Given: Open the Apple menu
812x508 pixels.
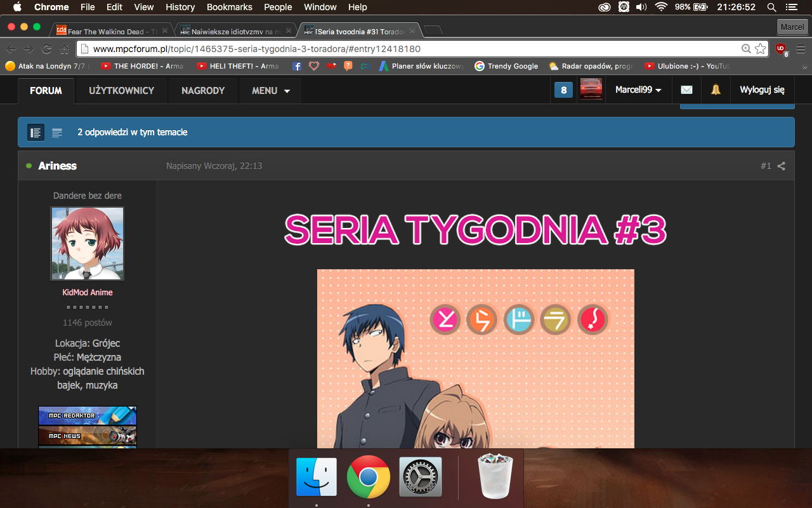Looking at the screenshot, I should [x=17, y=7].
